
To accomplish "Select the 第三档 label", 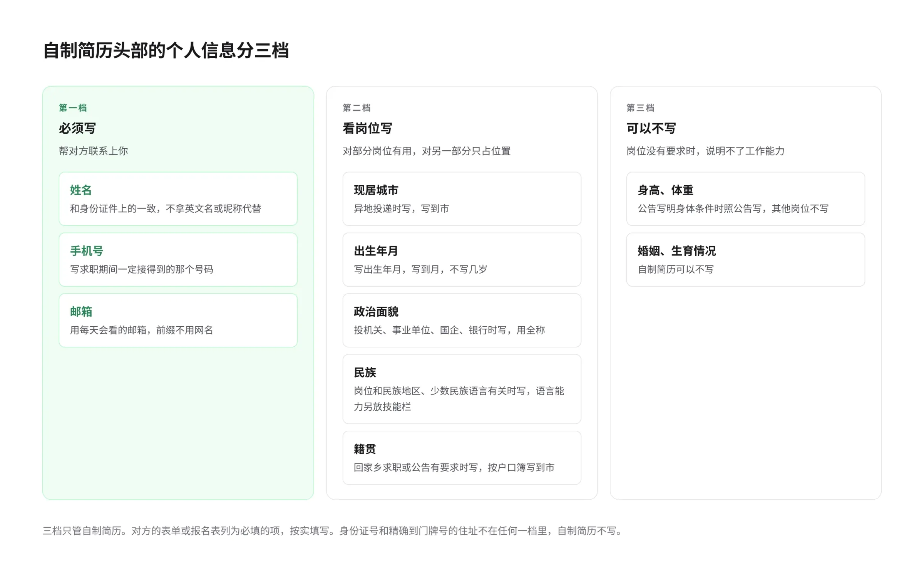I will (641, 108).
